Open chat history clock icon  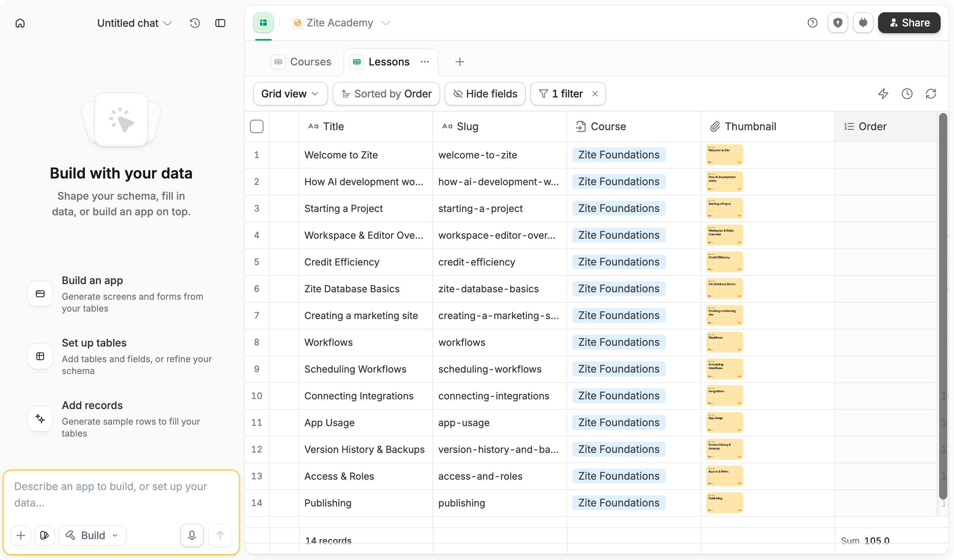point(195,23)
